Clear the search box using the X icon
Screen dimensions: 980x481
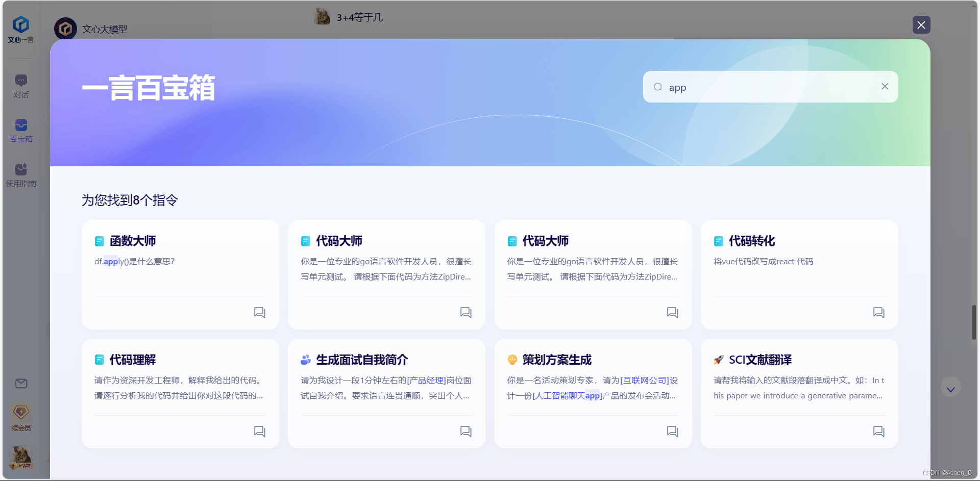point(885,86)
